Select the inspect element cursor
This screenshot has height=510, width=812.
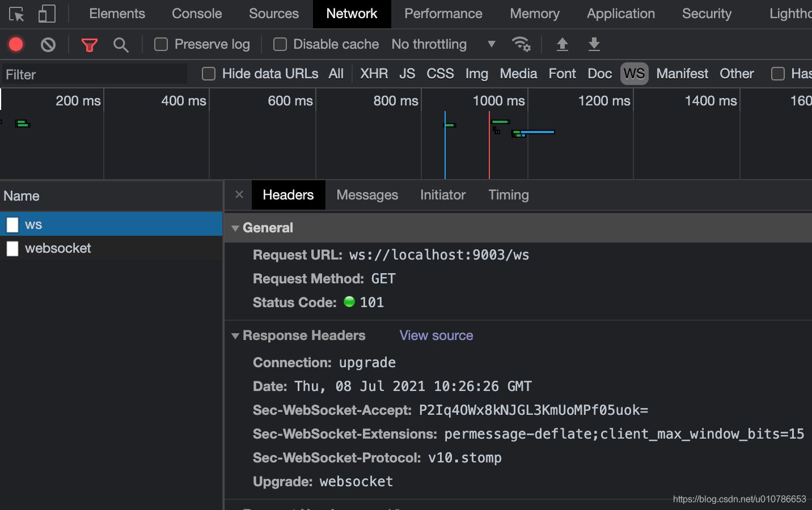(16, 14)
